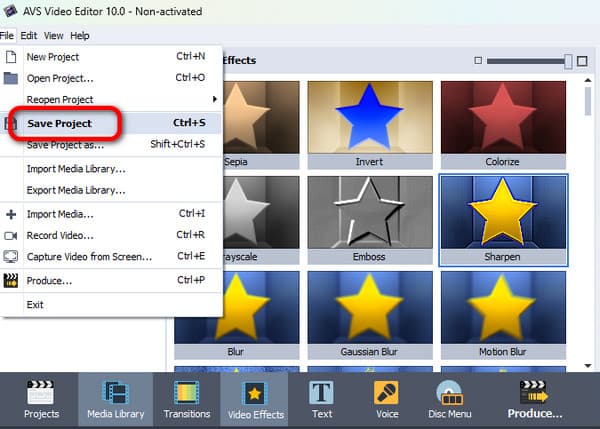Choose Record Video menu entry
Screen dimensions: 600x429
tap(111, 235)
